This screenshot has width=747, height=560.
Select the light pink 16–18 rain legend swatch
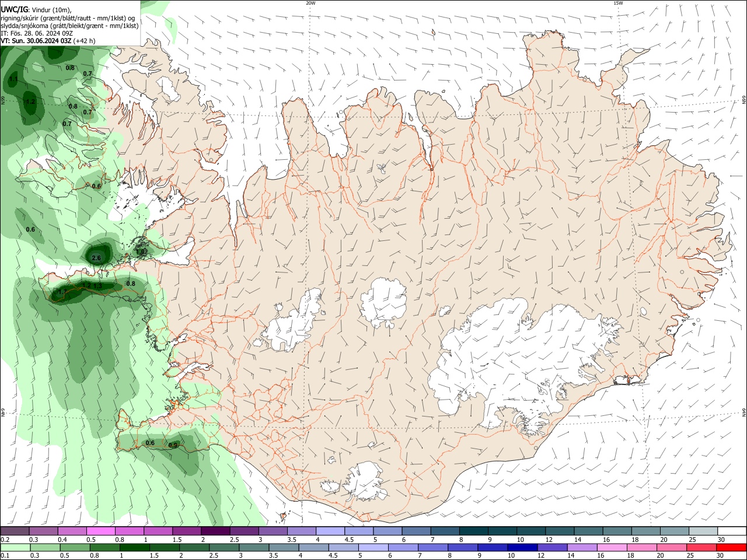coord(612,547)
